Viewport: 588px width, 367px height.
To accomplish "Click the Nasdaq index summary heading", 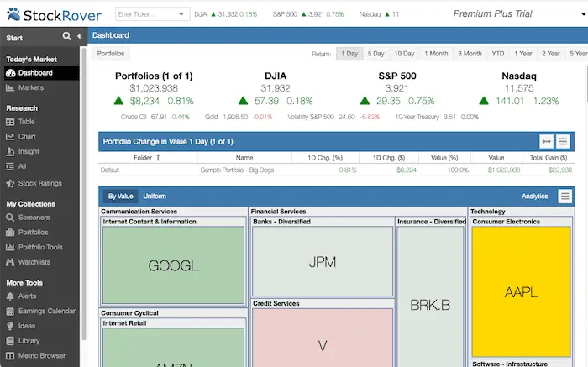I will pos(519,76).
